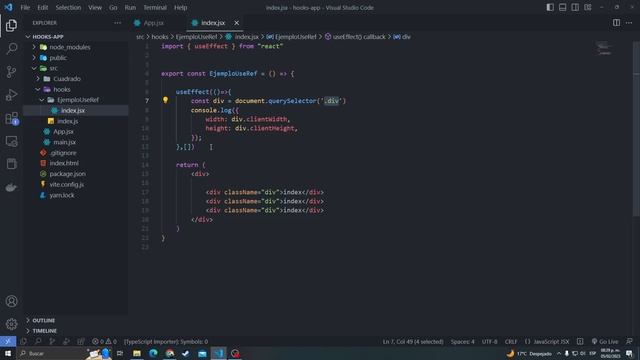Open the Extensions view

[x=11, y=118]
